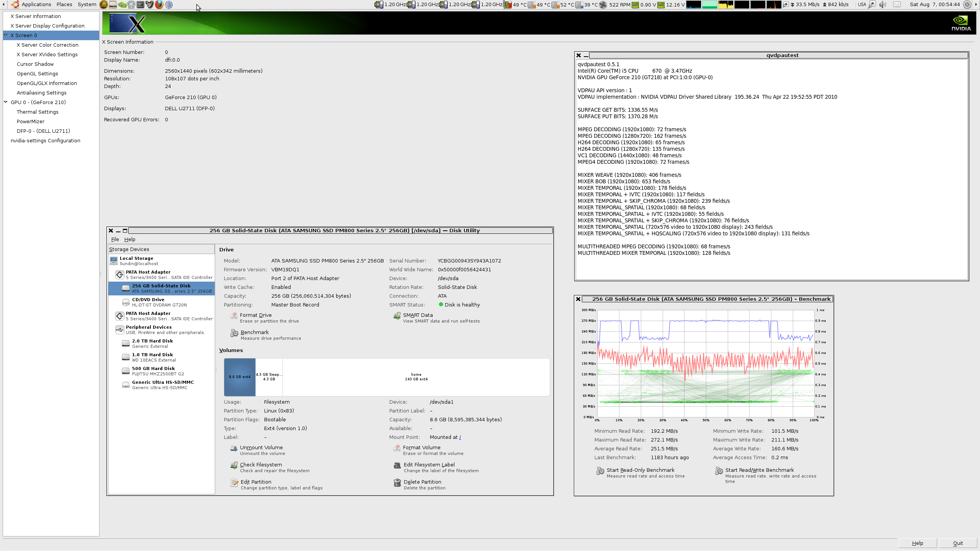This screenshot has height=551, width=980.
Task: Collapse the X Screen 0 tree node
Action: (6, 35)
